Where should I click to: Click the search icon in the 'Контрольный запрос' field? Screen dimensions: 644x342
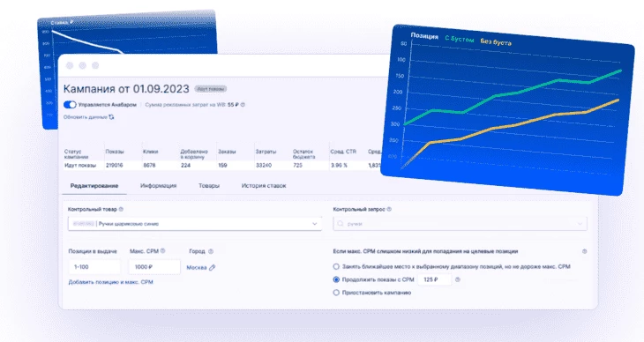[341, 224]
